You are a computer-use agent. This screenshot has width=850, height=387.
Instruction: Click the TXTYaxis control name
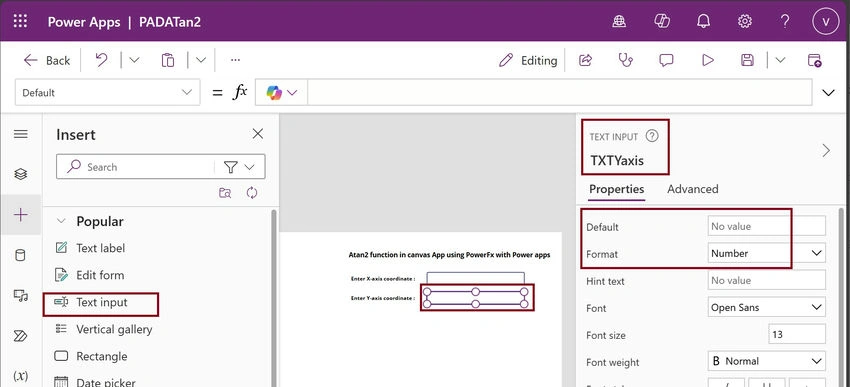point(617,160)
